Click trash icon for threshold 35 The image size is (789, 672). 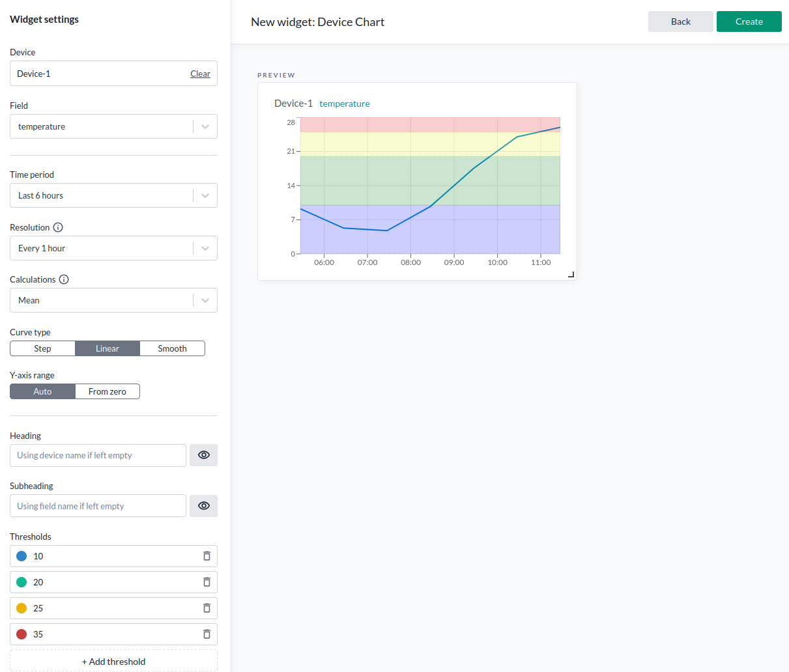207,634
